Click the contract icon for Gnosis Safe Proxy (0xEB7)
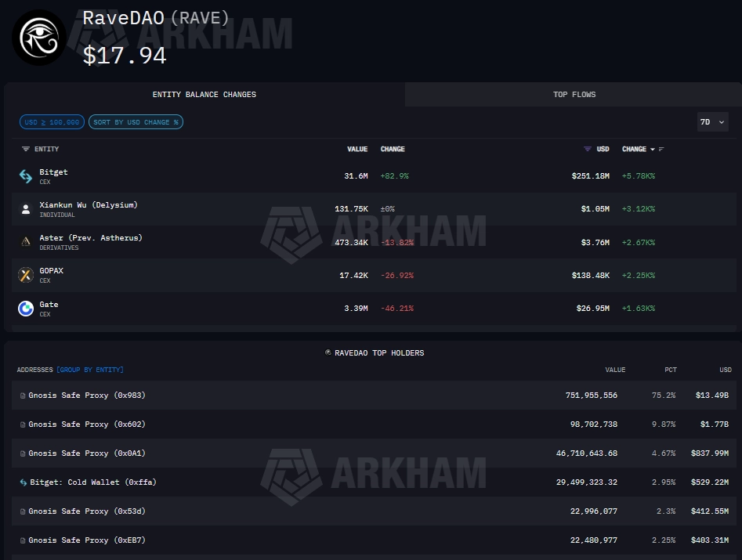Screen dimensions: 742x560 [22, 540]
